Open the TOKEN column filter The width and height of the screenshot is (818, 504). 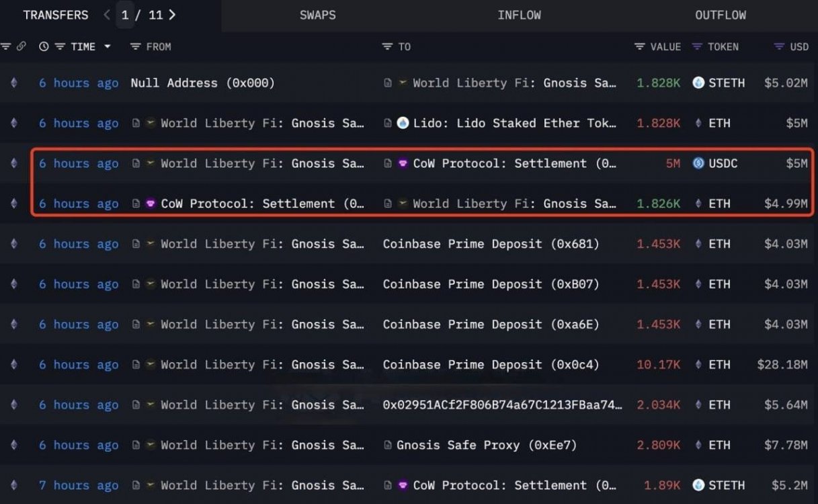(x=697, y=46)
